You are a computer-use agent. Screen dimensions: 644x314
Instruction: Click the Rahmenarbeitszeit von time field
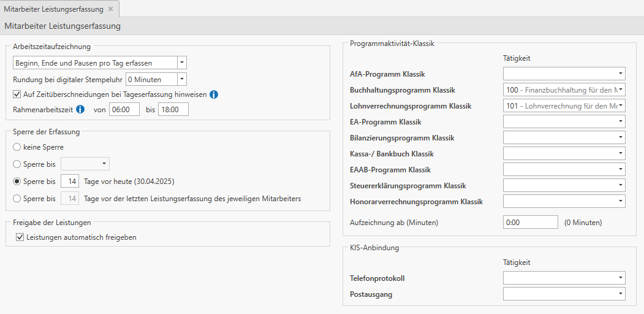tap(124, 110)
